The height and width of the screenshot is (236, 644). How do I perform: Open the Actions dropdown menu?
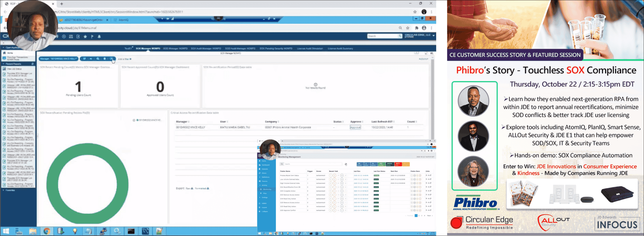423,59
